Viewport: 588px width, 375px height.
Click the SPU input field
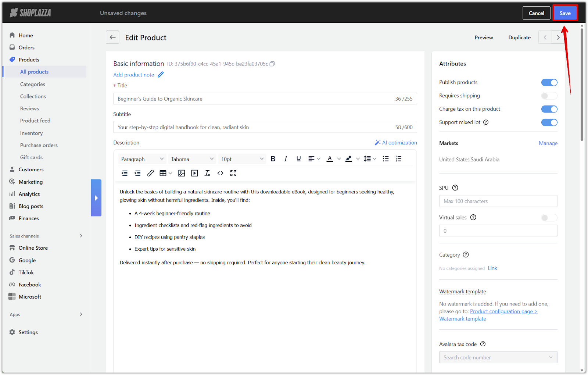click(x=498, y=201)
